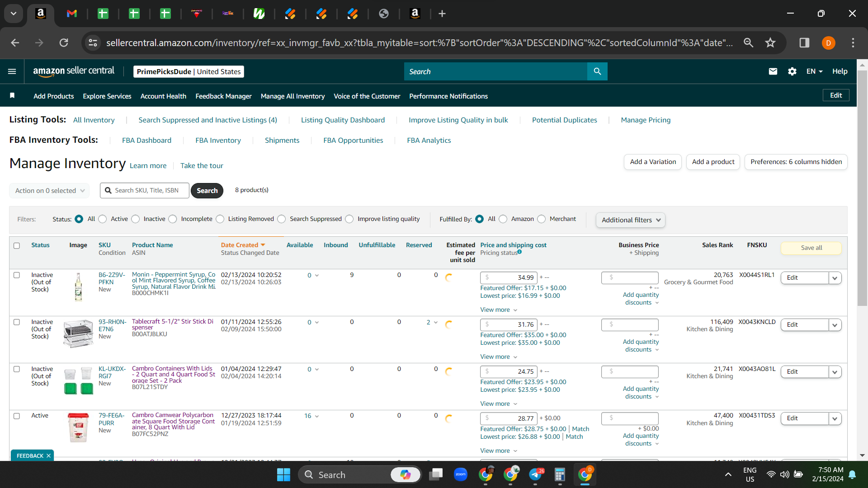The image size is (868, 488).
Task: Bookmark this page with the star icon
Action: click(x=770, y=42)
